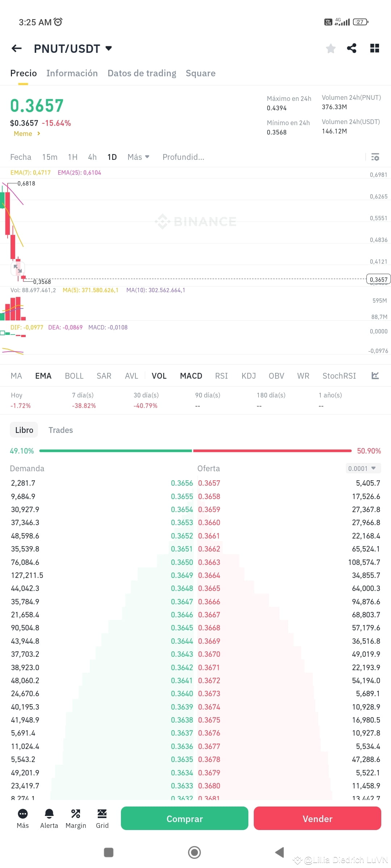The width and height of the screenshot is (391, 868).
Task: Select ask price 0.3678
Action: click(x=209, y=759)
